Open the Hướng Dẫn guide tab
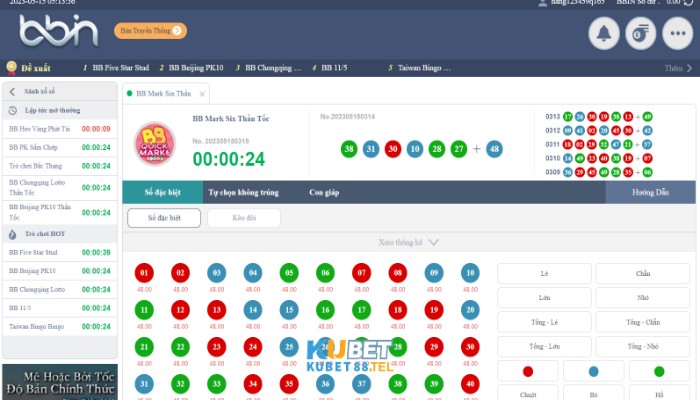 point(650,192)
